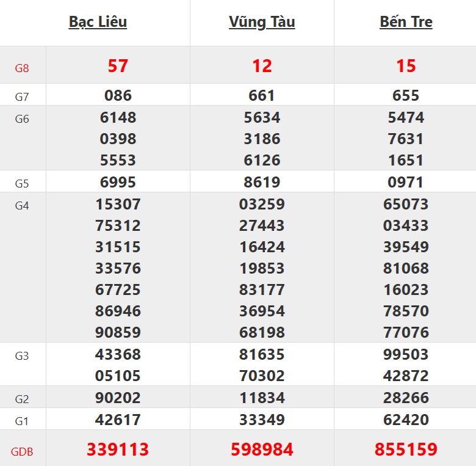This screenshot has width=476, height=466.
Task: Click Bến Tre G8 number 15
Action: click(x=406, y=66)
